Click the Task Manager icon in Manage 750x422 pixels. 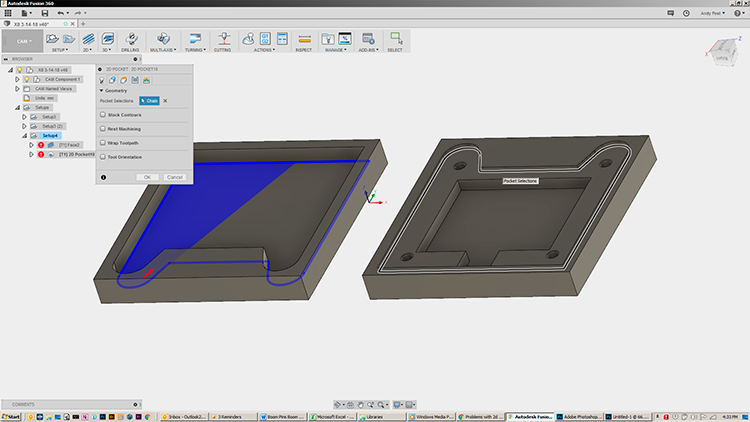click(345, 39)
